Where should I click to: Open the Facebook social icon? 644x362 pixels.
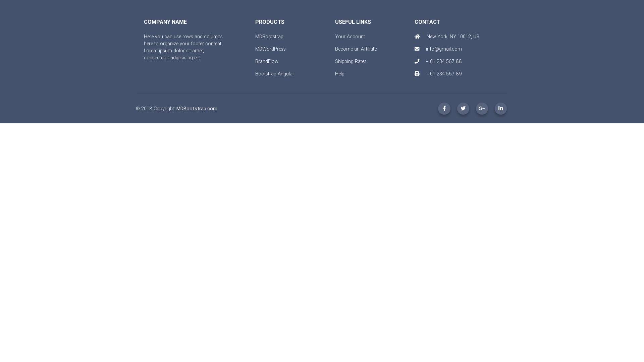coord(444,109)
